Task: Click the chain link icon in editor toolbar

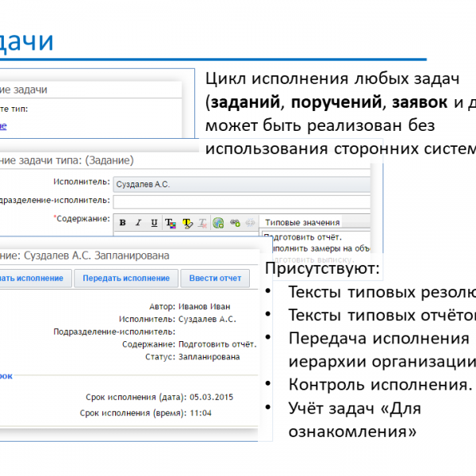Action: tap(234, 223)
